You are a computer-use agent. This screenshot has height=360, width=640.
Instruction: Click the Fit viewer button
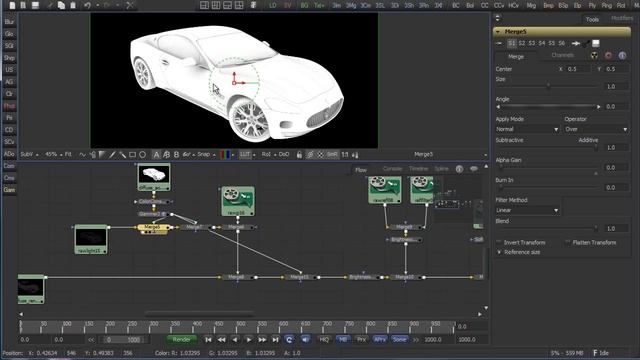click(68, 155)
